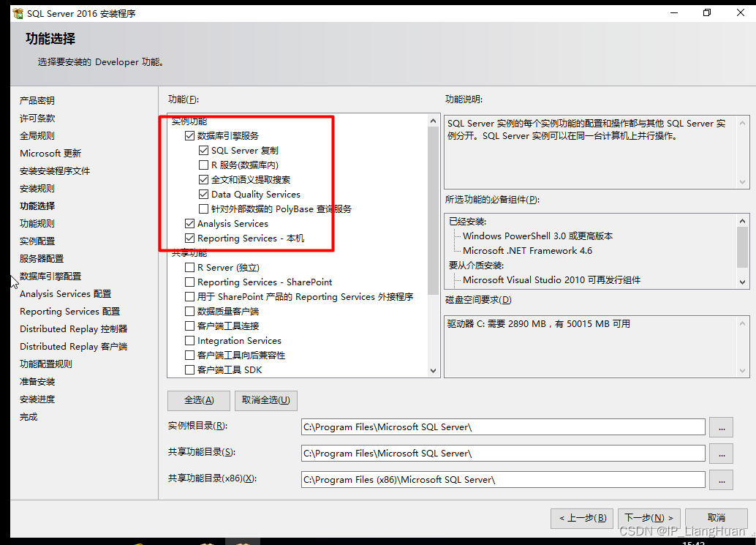The height and width of the screenshot is (545, 756).
Task: Enable the PolyBase 查询服务 checkbox
Action: (203, 208)
